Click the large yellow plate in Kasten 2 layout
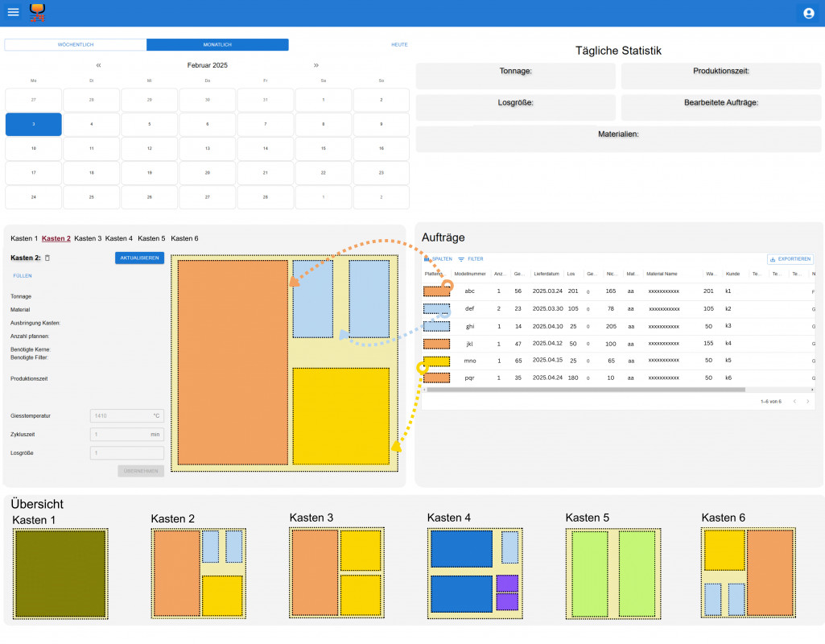This screenshot has height=644, width=825. click(341, 416)
